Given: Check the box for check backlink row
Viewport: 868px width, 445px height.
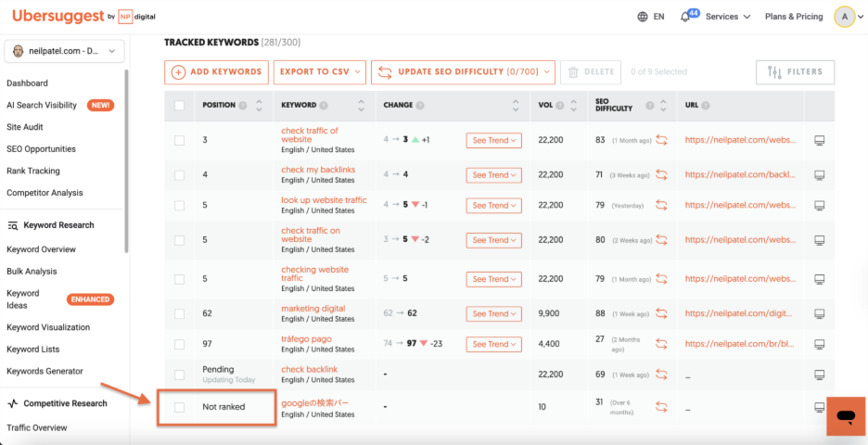Looking at the screenshot, I should tap(179, 375).
